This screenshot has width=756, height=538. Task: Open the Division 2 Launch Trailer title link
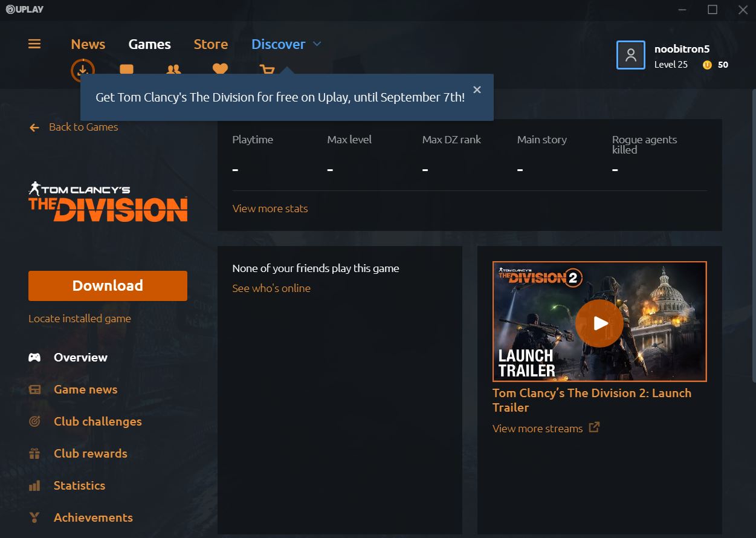[592, 400]
